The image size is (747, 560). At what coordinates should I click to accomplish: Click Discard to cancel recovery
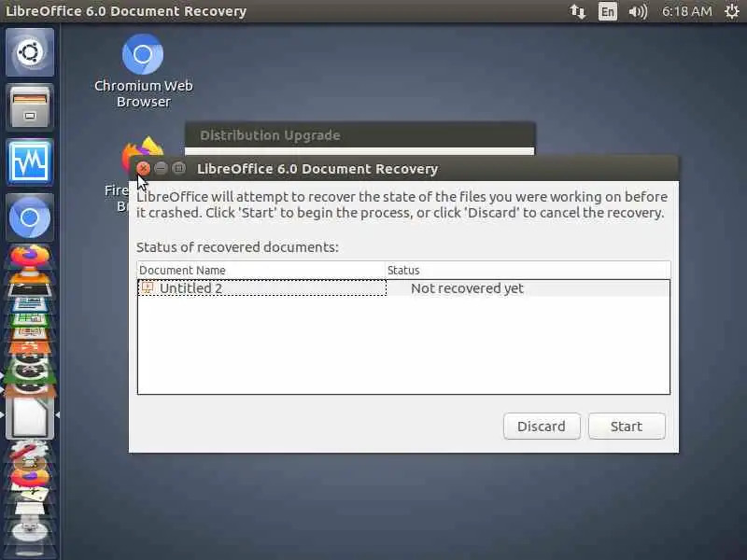pyautogui.click(x=542, y=427)
